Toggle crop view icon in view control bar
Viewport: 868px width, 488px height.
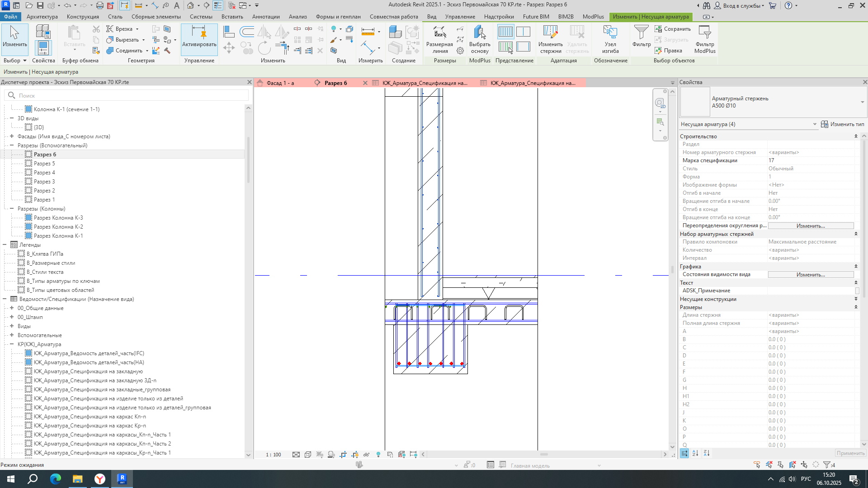pyautogui.click(x=343, y=455)
